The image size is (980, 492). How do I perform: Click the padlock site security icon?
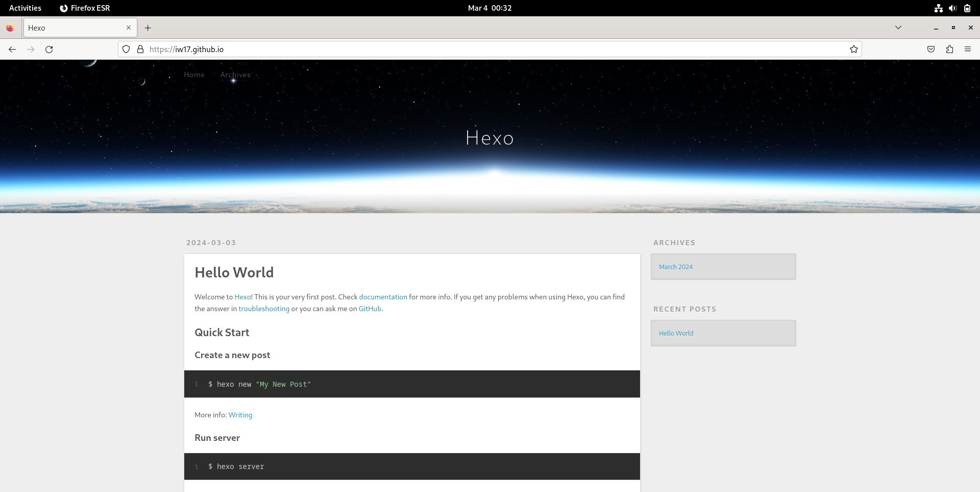tap(140, 49)
